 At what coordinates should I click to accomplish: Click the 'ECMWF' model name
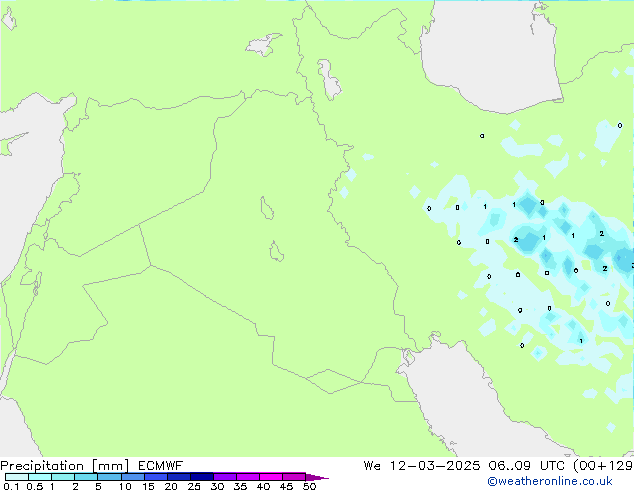click(160, 466)
